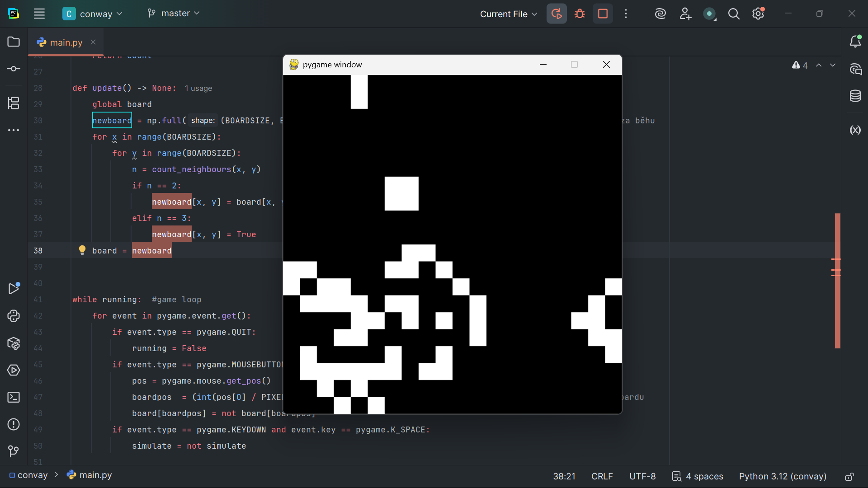Click 'running = False' on line 44
868x488 pixels.
pyautogui.click(x=169, y=348)
